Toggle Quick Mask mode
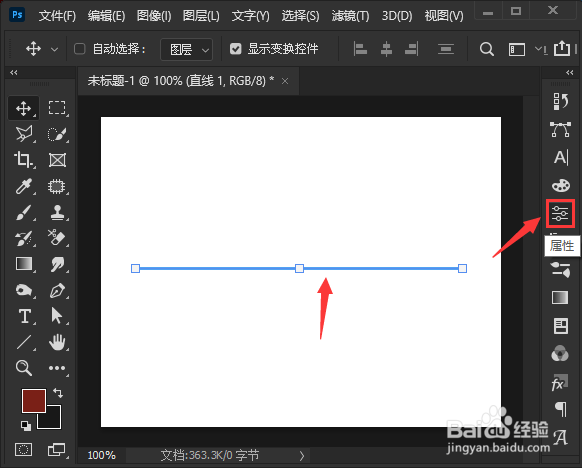The height and width of the screenshot is (468, 582). click(x=23, y=449)
